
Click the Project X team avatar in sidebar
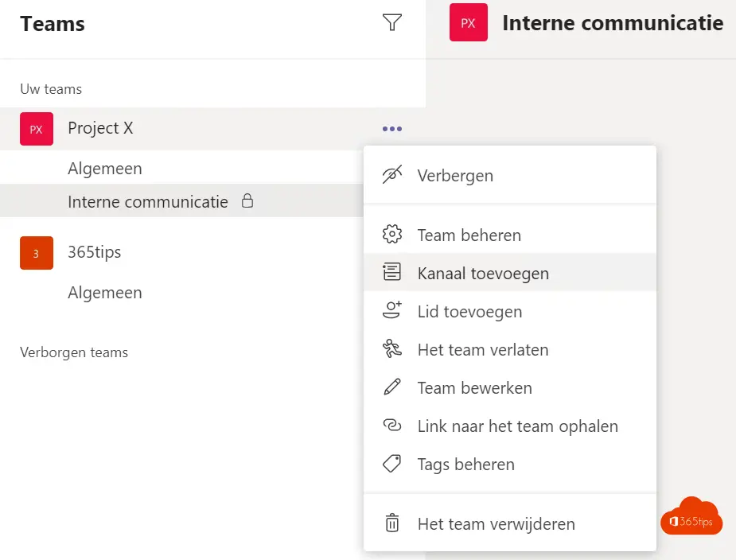click(x=36, y=129)
